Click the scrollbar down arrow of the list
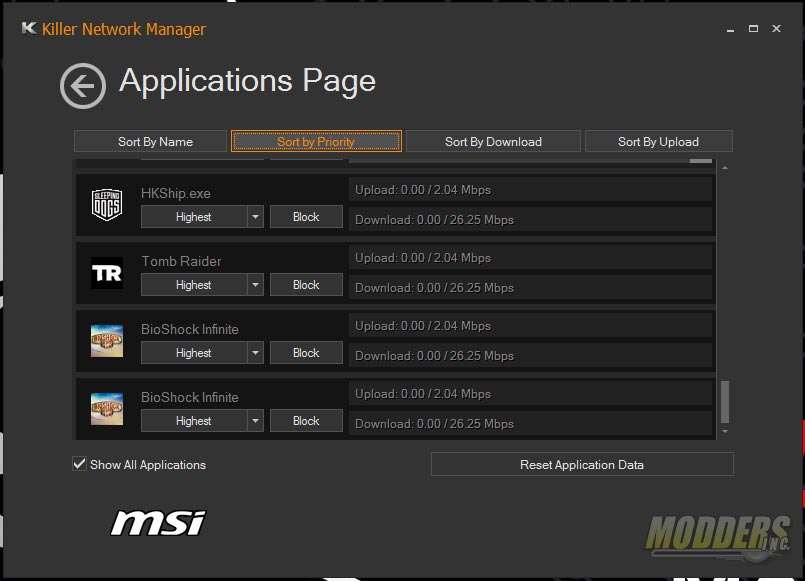Viewport: 805px width, 581px height. [725, 432]
